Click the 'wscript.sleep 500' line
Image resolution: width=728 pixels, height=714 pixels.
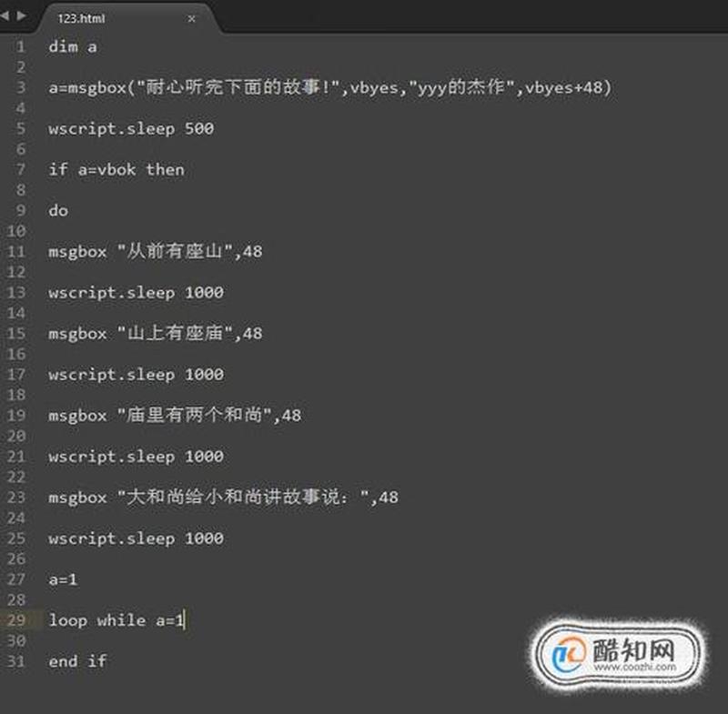click(131, 128)
